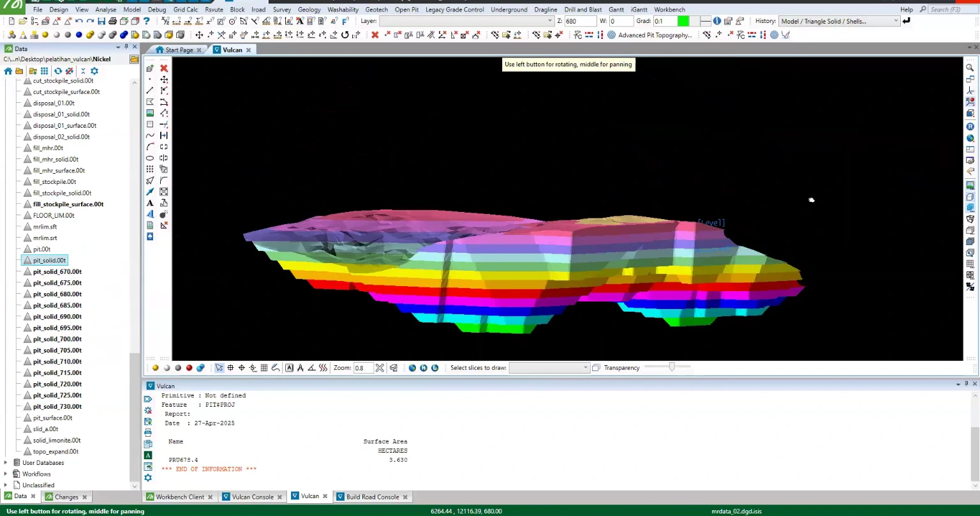Screen dimensions: 980x516
Task: Pick the text annotation 'A' tool
Action: click(150, 203)
